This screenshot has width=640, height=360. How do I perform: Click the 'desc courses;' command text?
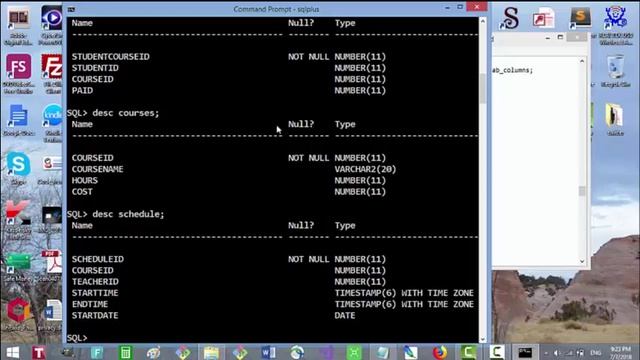coord(126,113)
